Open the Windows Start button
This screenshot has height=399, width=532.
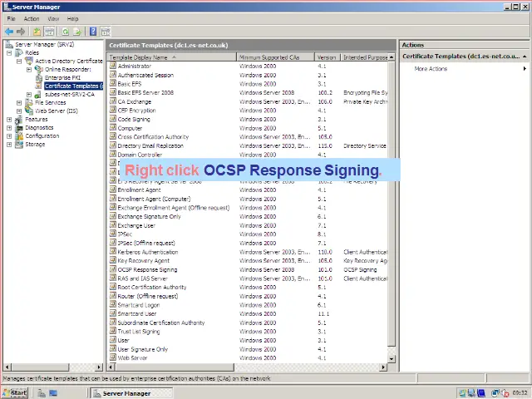(x=15, y=393)
